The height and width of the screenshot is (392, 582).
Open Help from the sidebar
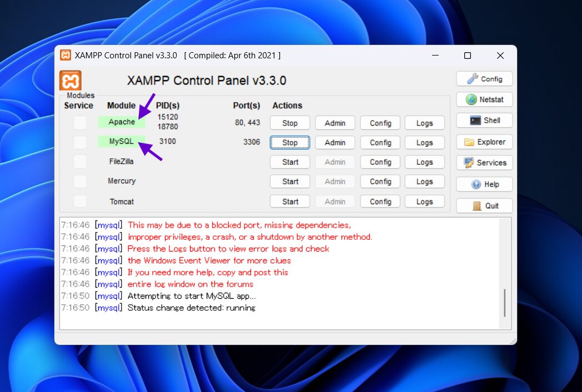coord(484,184)
